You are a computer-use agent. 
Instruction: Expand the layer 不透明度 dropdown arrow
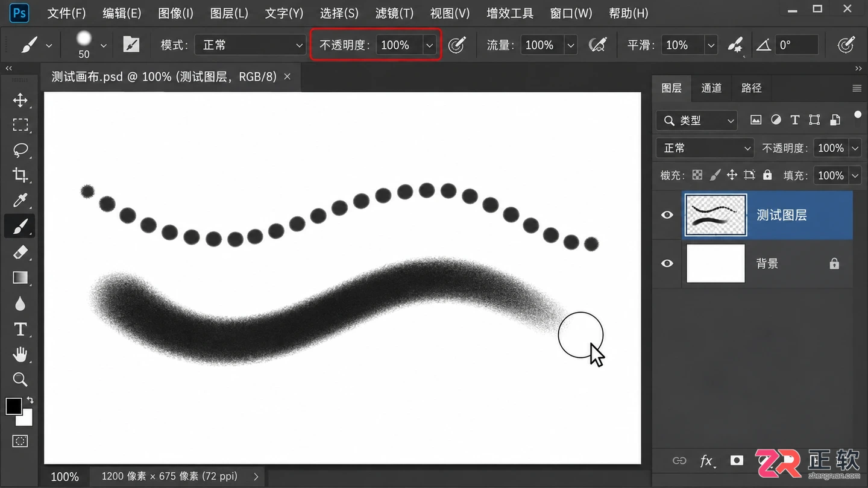855,148
